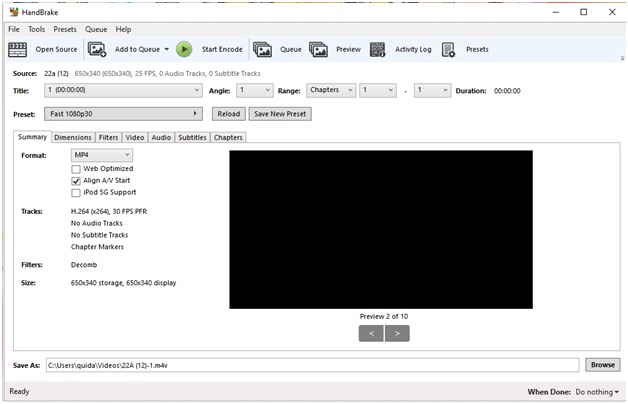Click the green Start Encode play icon
The height and width of the screenshot is (404, 628).
(184, 50)
